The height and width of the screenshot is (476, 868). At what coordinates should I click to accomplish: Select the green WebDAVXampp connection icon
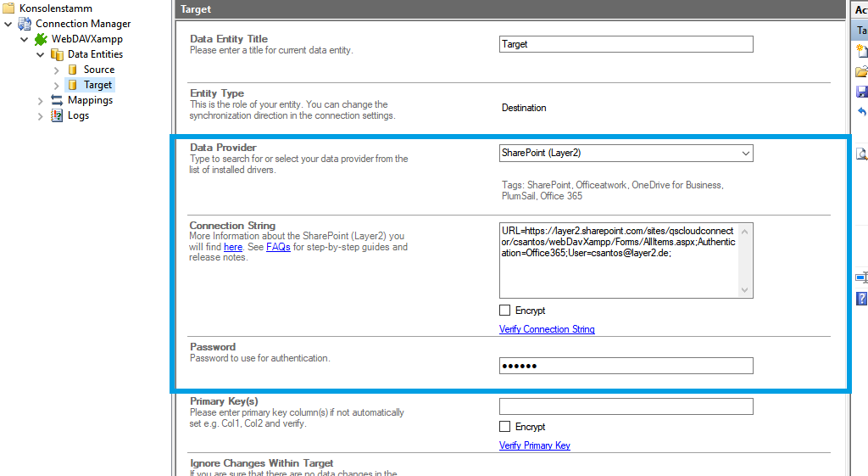[x=41, y=39]
